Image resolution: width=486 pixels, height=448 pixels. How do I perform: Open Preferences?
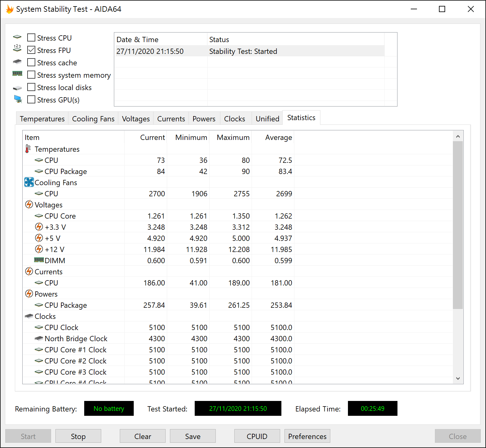[x=307, y=436]
